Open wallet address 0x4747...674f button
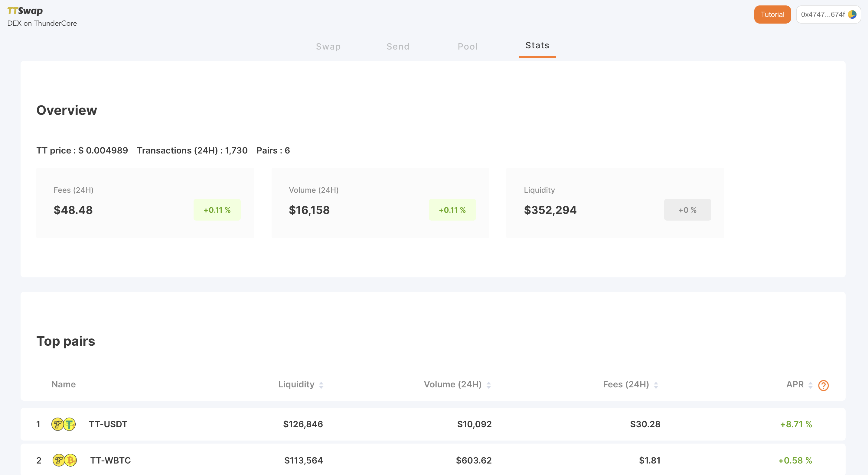The image size is (868, 475). 823,15
